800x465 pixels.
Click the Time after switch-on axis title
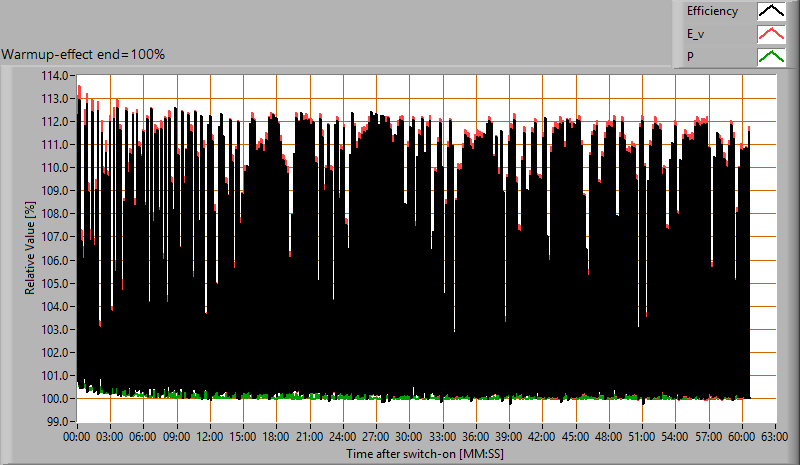[427, 453]
